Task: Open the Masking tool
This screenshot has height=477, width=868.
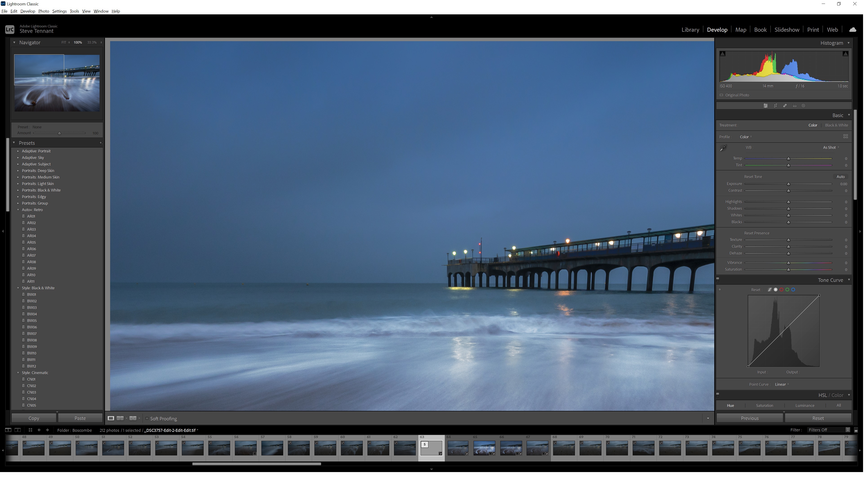Action: point(804,105)
